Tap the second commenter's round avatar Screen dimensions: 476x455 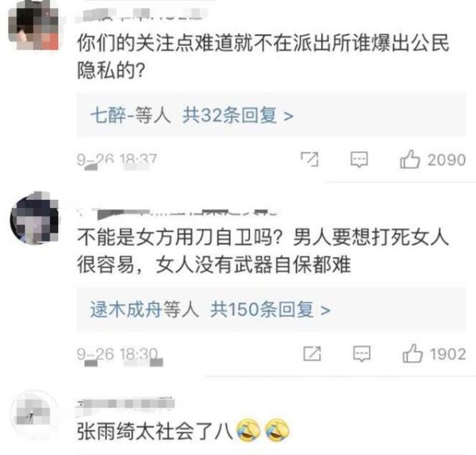pyautogui.click(x=34, y=219)
